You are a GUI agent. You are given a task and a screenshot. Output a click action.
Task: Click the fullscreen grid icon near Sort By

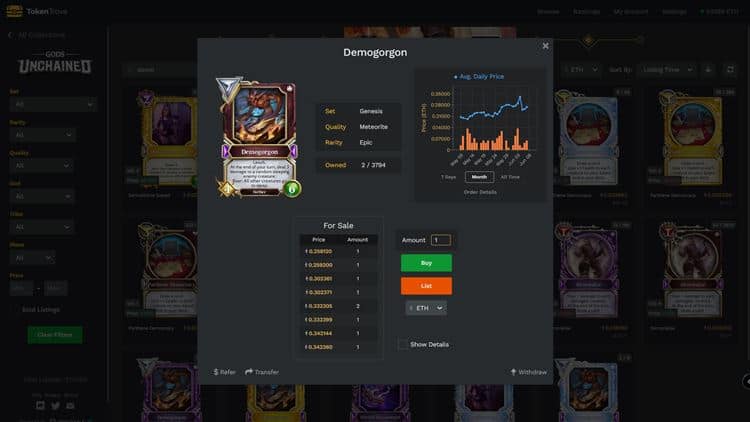[x=730, y=70]
